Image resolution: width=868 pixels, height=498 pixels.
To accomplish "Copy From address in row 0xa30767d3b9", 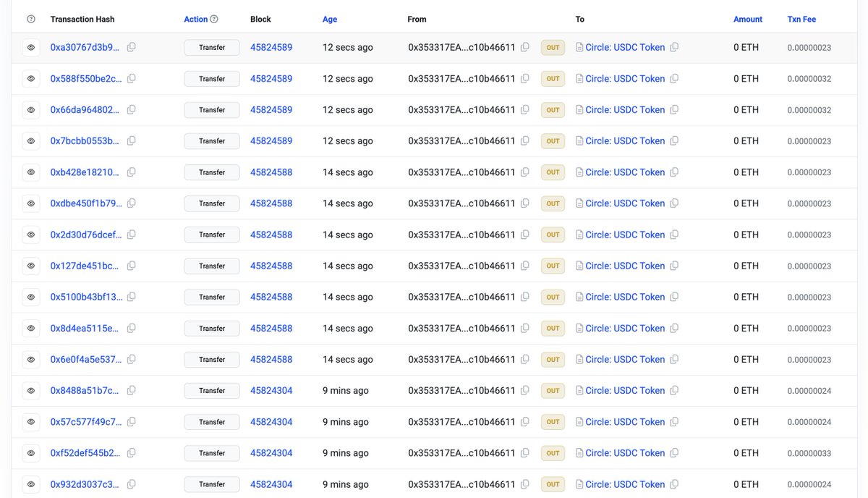I will click(525, 47).
